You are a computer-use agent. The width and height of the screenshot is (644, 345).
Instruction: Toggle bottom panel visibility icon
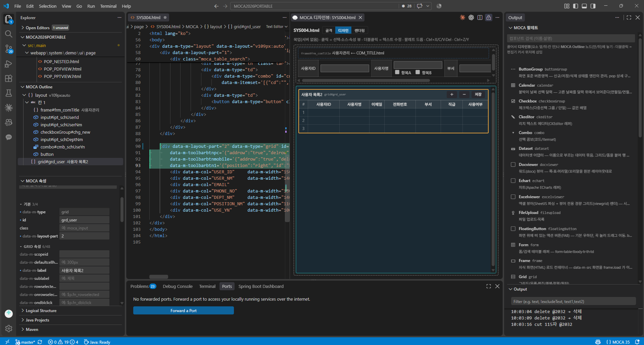(x=584, y=6)
